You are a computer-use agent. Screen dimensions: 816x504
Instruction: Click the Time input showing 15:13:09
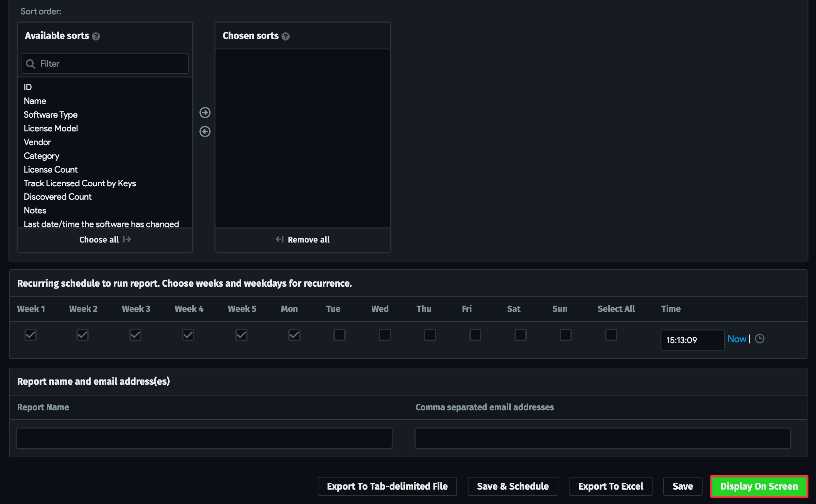tap(692, 340)
